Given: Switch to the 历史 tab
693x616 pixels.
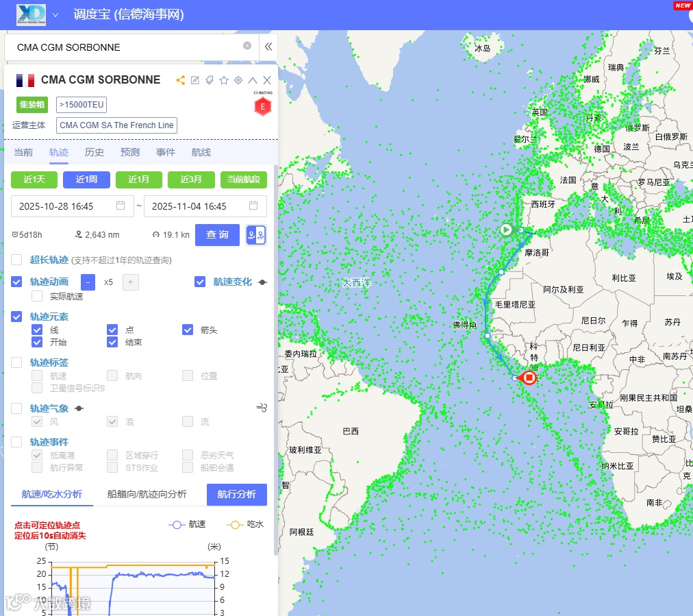Looking at the screenshot, I should point(94,153).
